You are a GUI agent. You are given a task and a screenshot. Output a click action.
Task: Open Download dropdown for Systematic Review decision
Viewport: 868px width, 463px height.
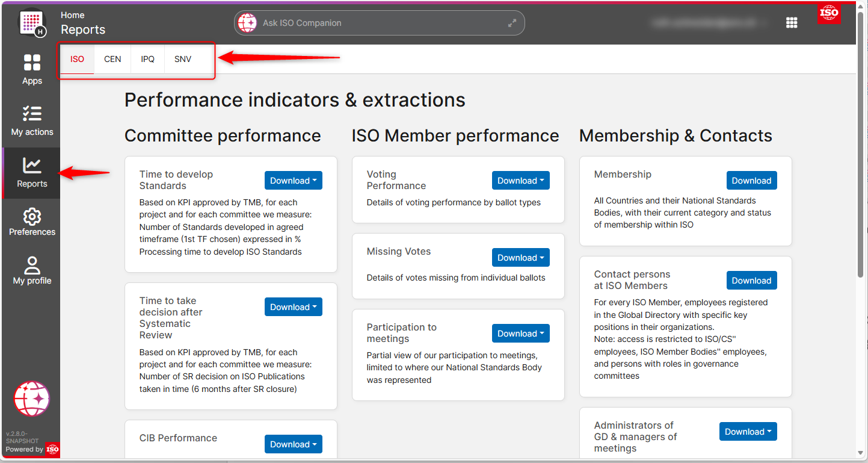294,307
